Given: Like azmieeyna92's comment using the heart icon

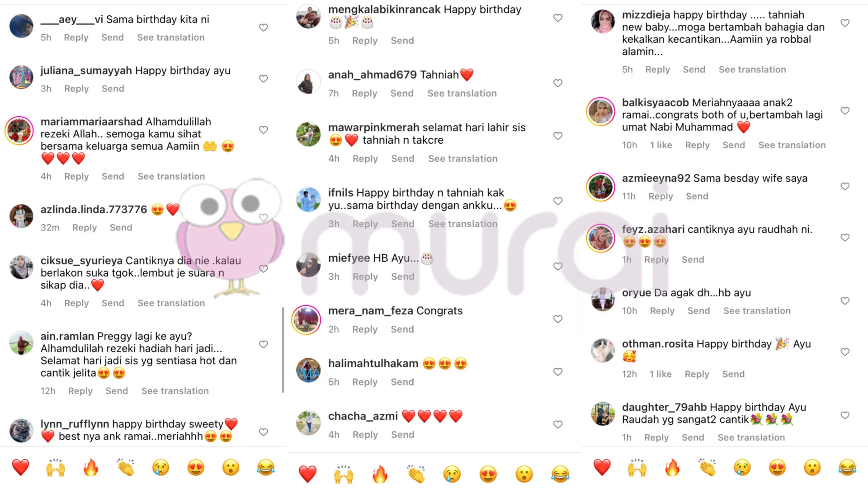Looking at the screenshot, I should [845, 186].
